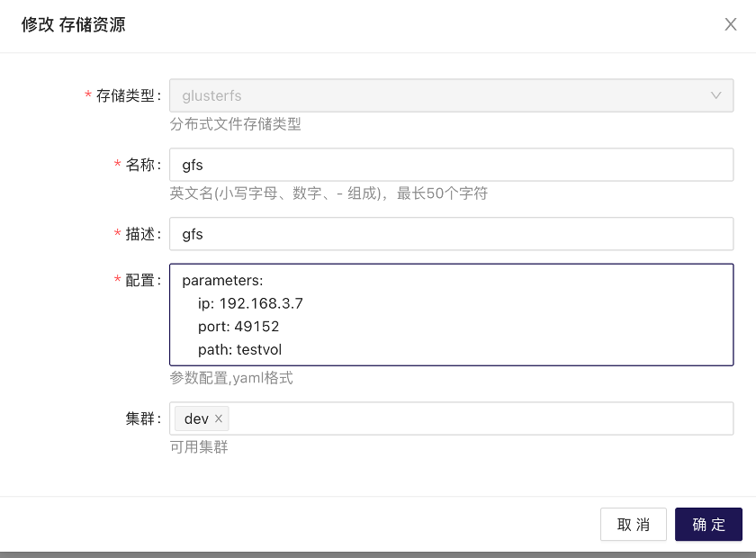The image size is (756, 558).
Task: Click the 名称 field label
Action: [139, 165]
